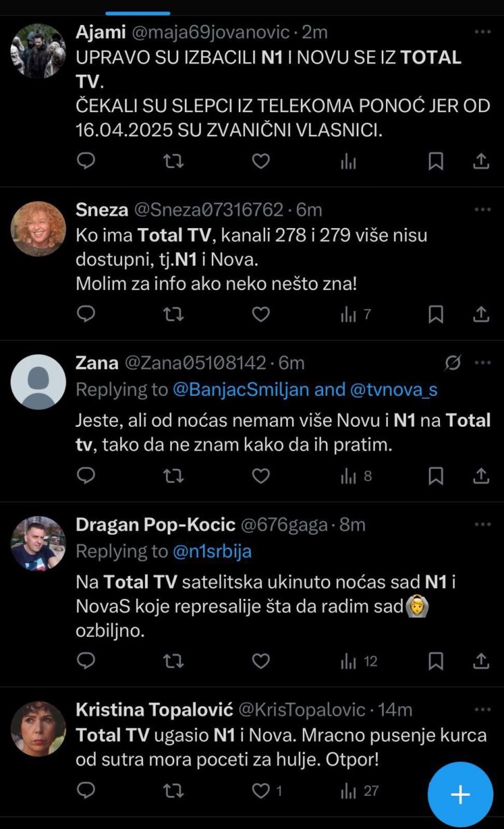Click the Grok icon on Zana's tweet
This screenshot has width=504, height=829.
[454, 363]
